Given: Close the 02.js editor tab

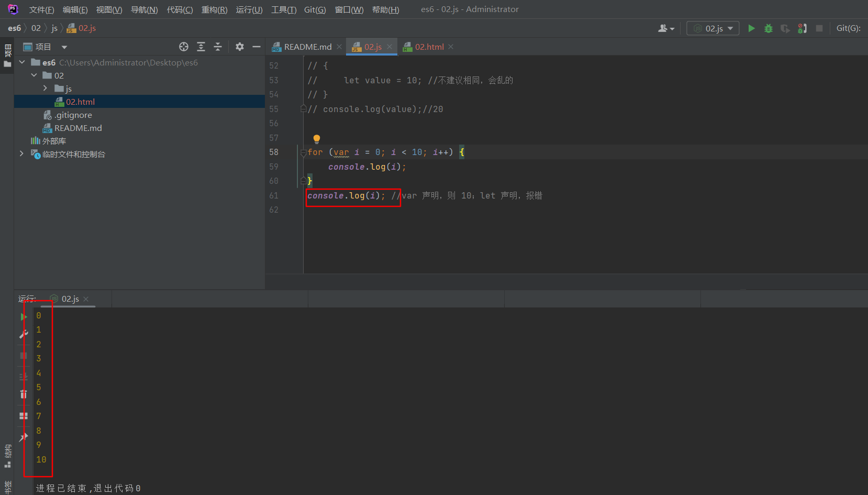Looking at the screenshot, I should click(x=390, y=47).
